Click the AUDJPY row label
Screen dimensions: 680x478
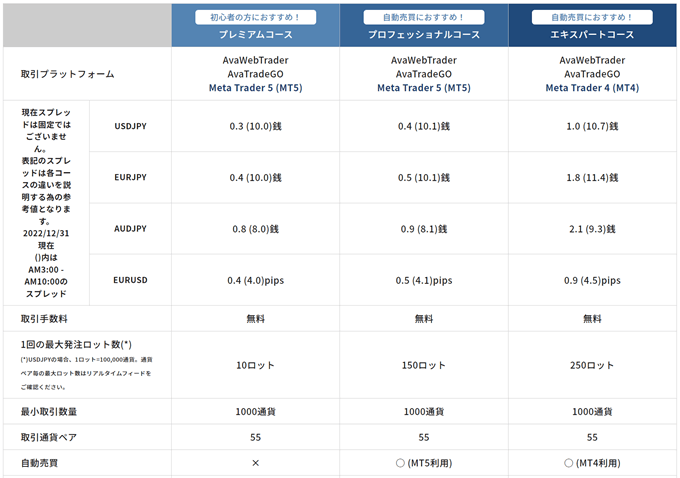coord(131,229)
